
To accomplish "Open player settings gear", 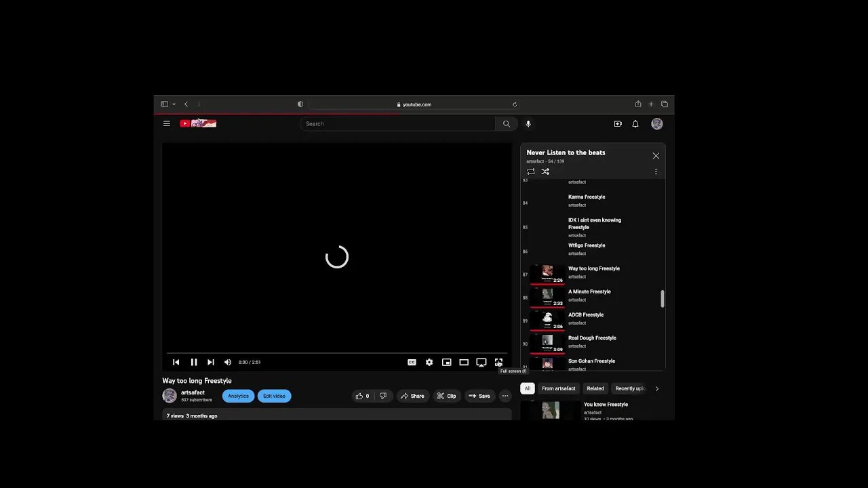I will (429, 362).
